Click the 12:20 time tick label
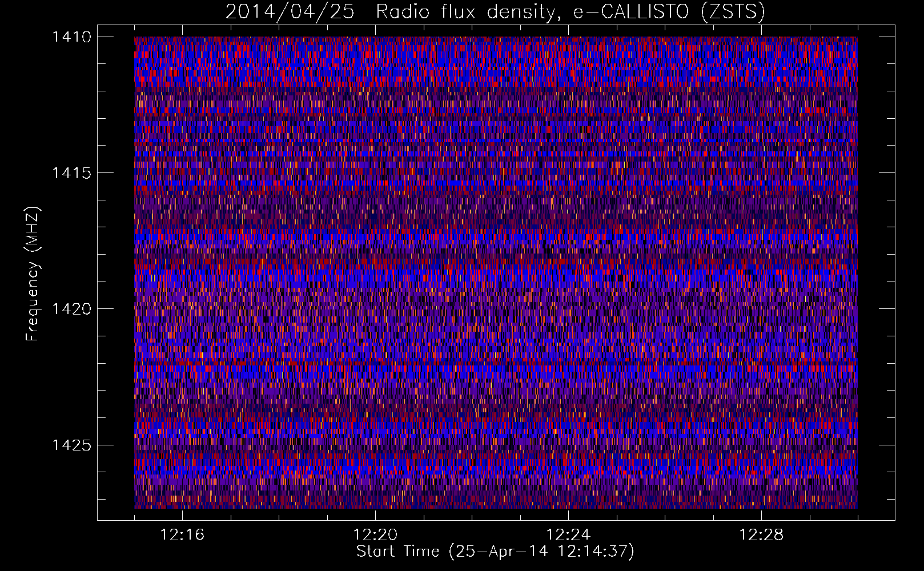The height and width of the screenshot is (571, 924). tap(375, 535)
